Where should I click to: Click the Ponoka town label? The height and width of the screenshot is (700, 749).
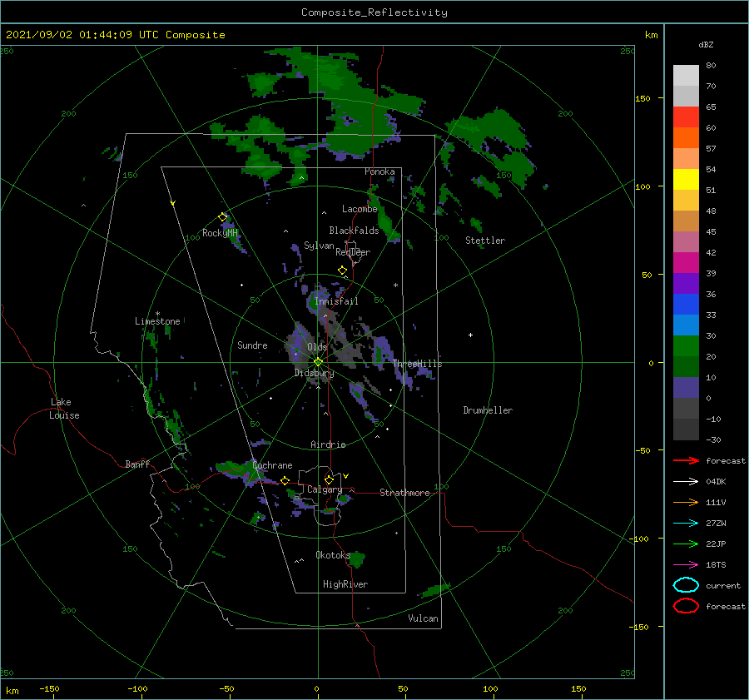[379, 171]
